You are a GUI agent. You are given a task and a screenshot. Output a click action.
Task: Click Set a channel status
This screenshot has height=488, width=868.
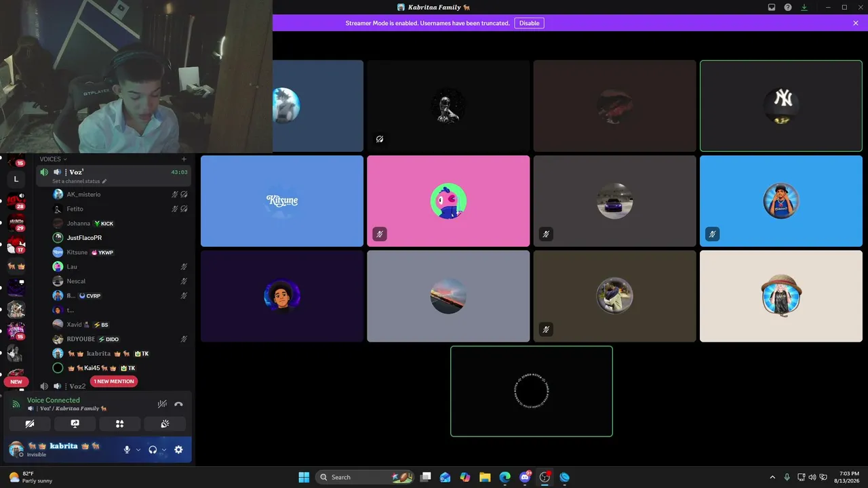click(79, 181)
